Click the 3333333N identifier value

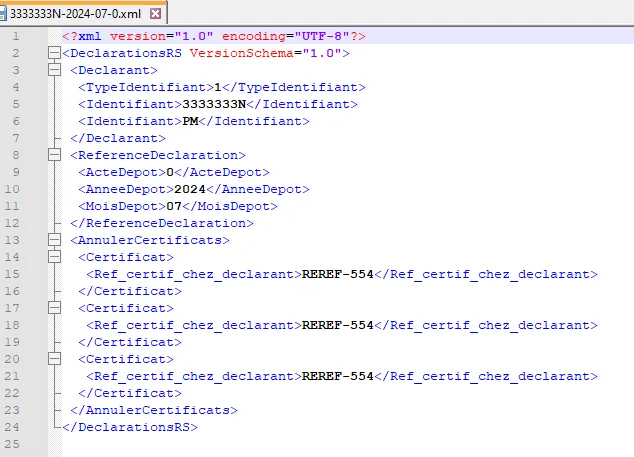click(x=214, y=104)
